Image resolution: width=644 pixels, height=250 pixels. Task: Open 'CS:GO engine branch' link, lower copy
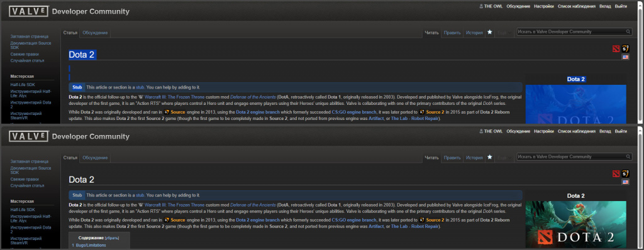pos(354,220)
